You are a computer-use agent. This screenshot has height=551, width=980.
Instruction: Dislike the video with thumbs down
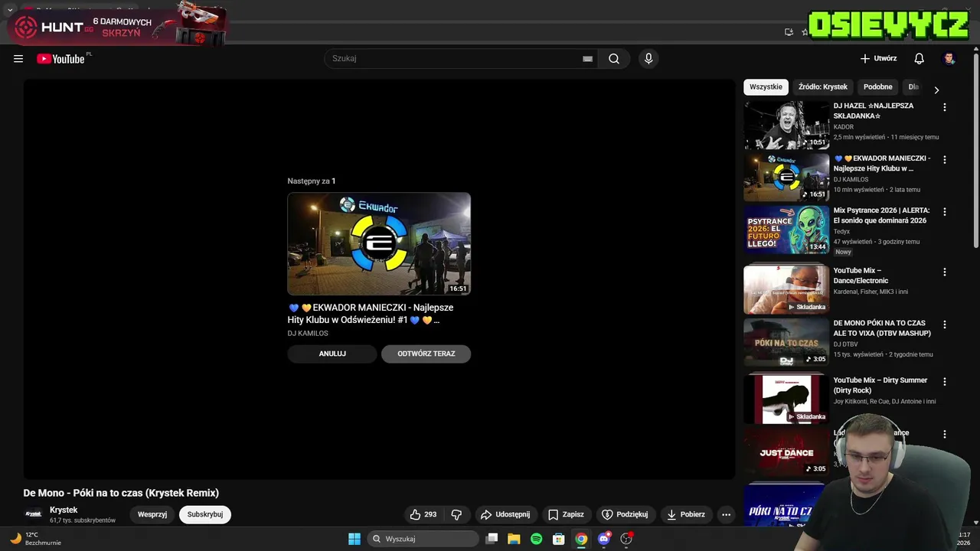456,514
